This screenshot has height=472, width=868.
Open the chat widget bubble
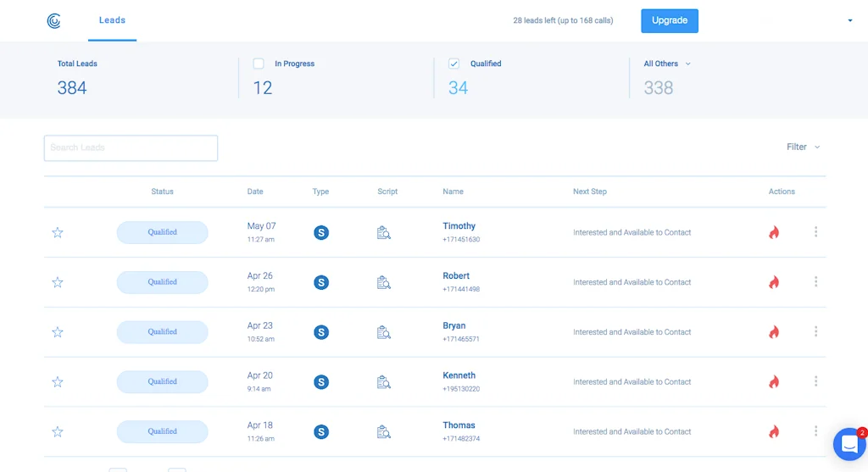848,444
